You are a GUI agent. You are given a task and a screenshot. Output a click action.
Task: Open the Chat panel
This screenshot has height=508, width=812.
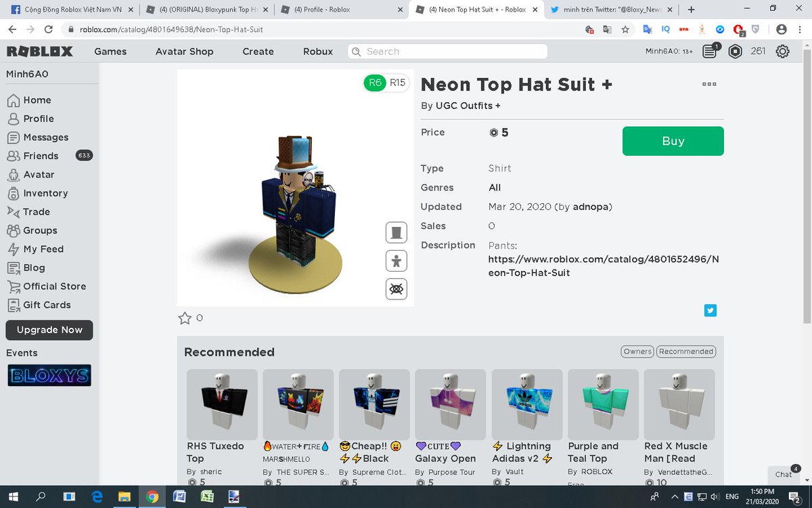coord(785,474)
